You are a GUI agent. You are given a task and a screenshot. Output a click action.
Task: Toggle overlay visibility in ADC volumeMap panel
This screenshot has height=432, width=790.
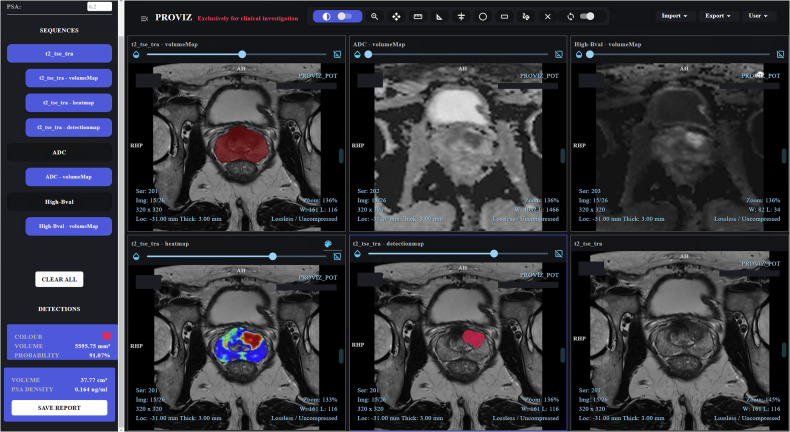559,54
